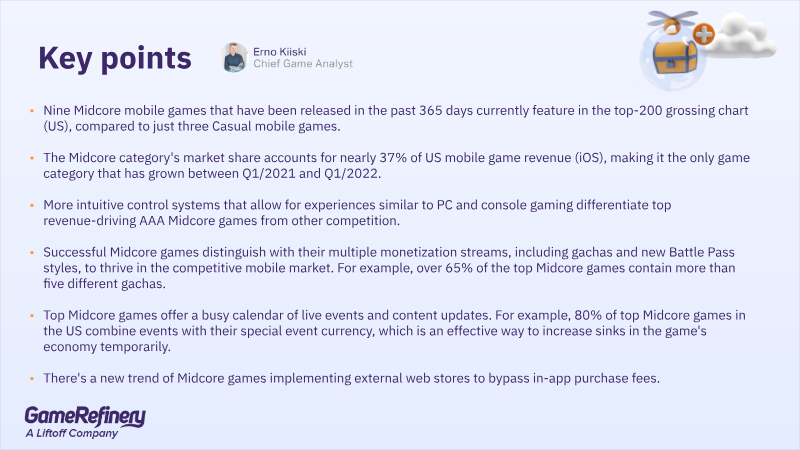Image resolution: width=800 pixels, height=450 pixels.
Task: Click the orange plus badge icon
Action: tap(704, 34)
